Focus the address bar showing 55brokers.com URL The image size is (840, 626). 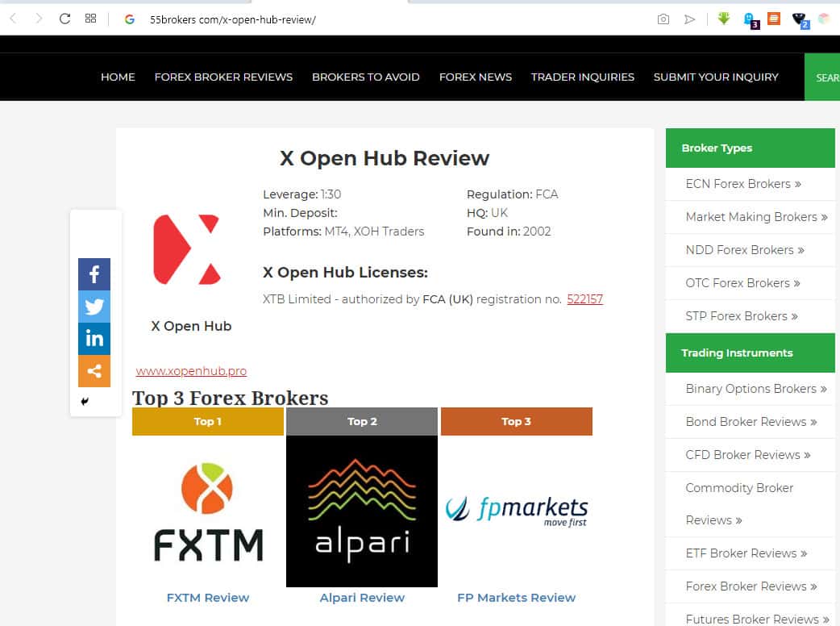[x=232, y=20]
